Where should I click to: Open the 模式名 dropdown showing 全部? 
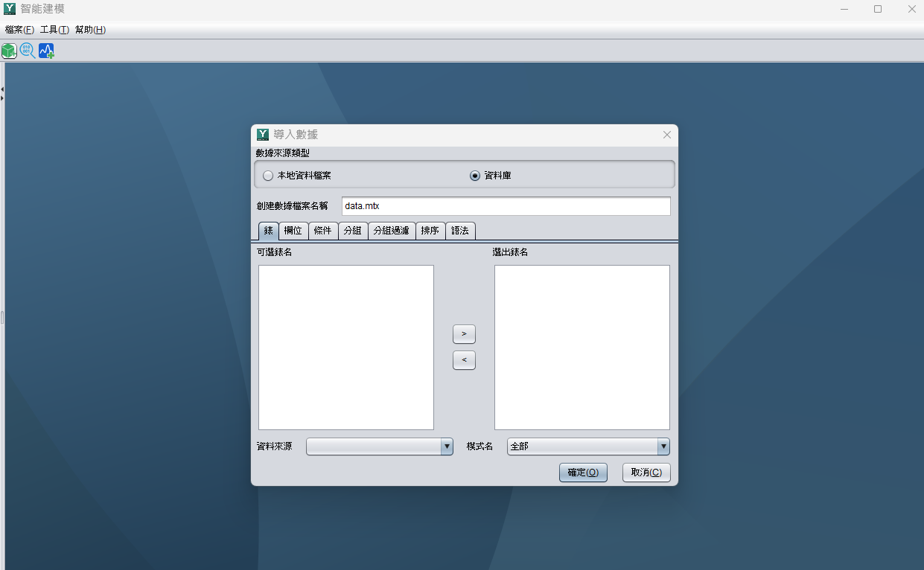point(662,446)
